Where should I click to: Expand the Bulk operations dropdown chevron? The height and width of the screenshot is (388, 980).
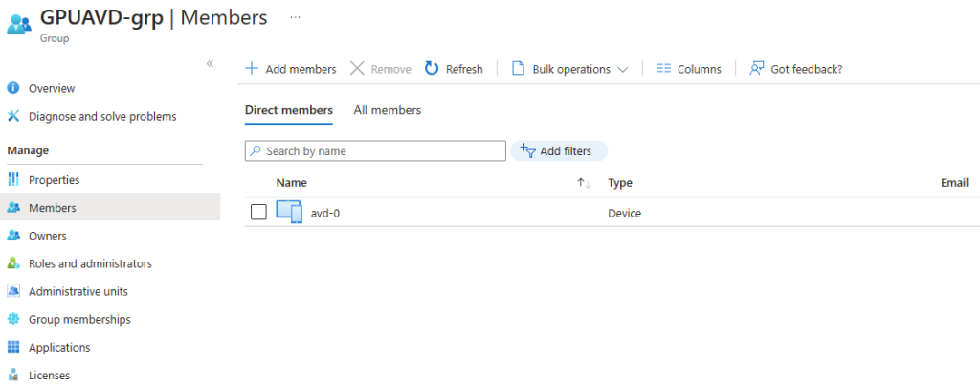pyautogui.click(x=622, y=70)
